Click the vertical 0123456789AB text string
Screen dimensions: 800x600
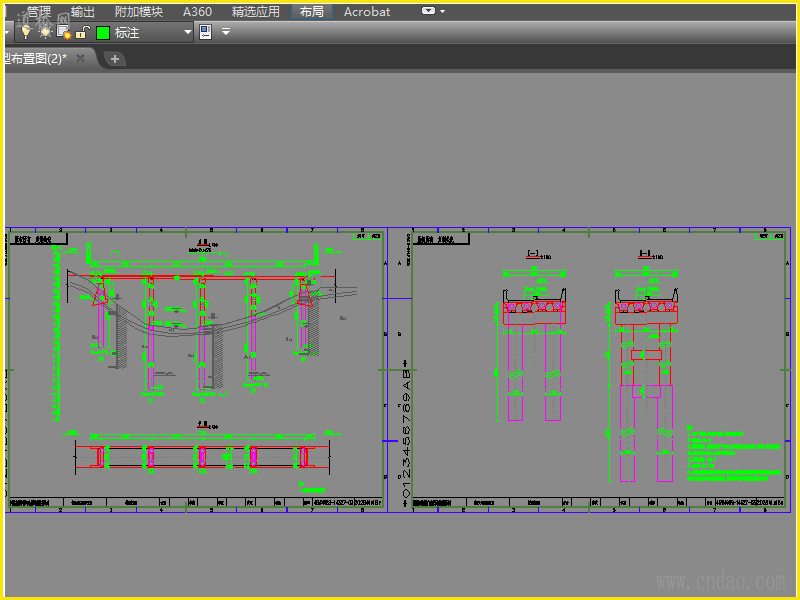coord(406,433)
